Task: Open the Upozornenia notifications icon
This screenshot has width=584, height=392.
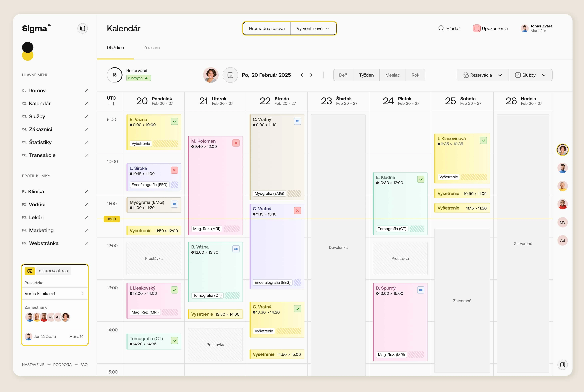Action: point(477,28)
